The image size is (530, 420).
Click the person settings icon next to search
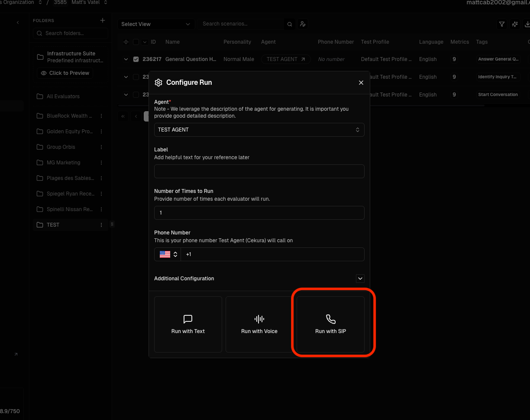tap(303, 24)
